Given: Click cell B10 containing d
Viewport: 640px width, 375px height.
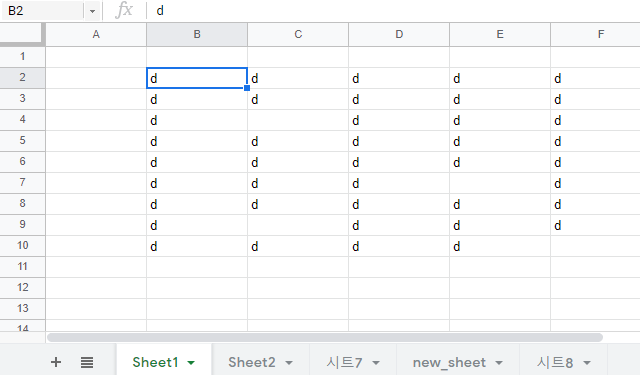Looking at the screenshot, I should tap(197, 246).
